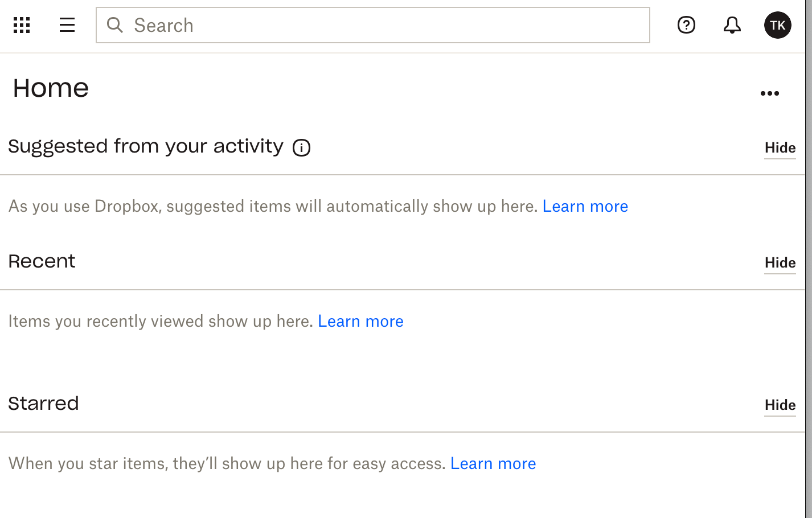Screen dimensions: 812x518
Task: Click the Starred section heading
Action: point(43,404)
